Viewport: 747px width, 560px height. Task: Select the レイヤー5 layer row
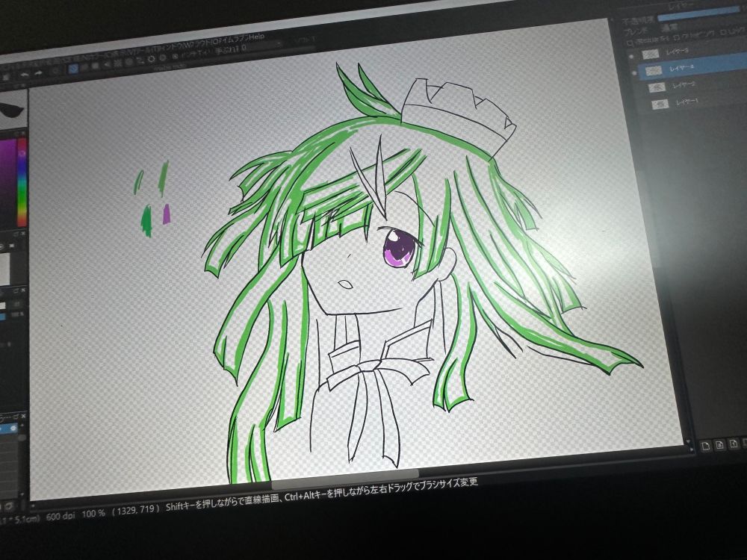[x=691, y=51]
